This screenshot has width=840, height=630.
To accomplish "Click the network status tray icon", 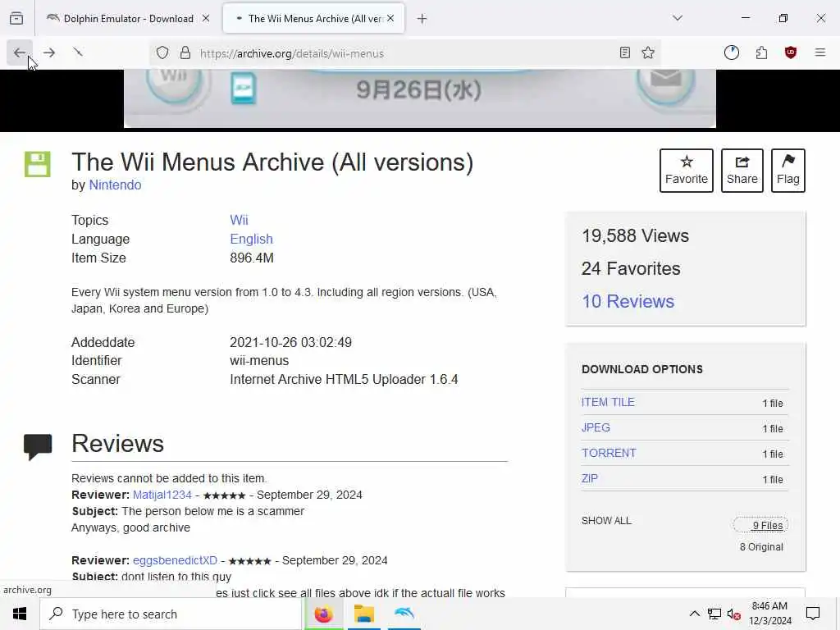I will click(x=714, y=614).
